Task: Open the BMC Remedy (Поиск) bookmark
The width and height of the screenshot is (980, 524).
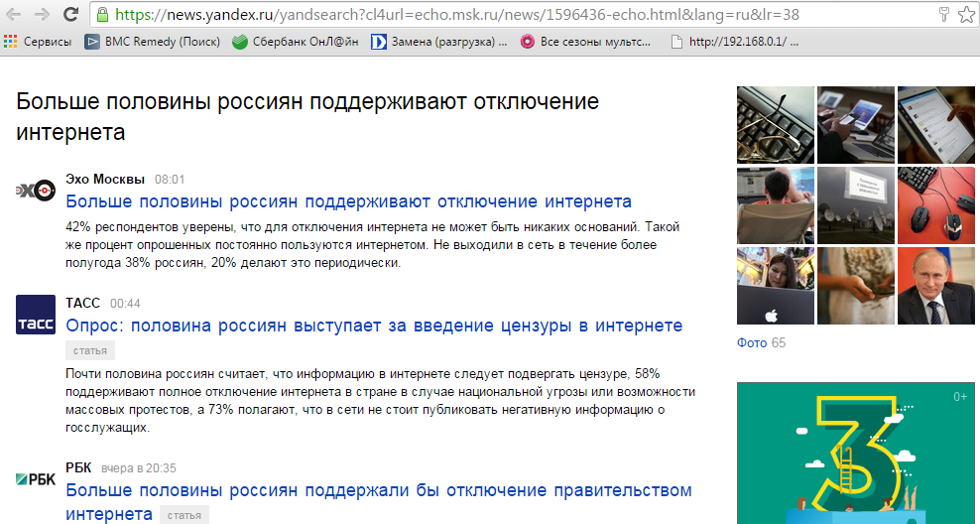Action: [152, 42]
